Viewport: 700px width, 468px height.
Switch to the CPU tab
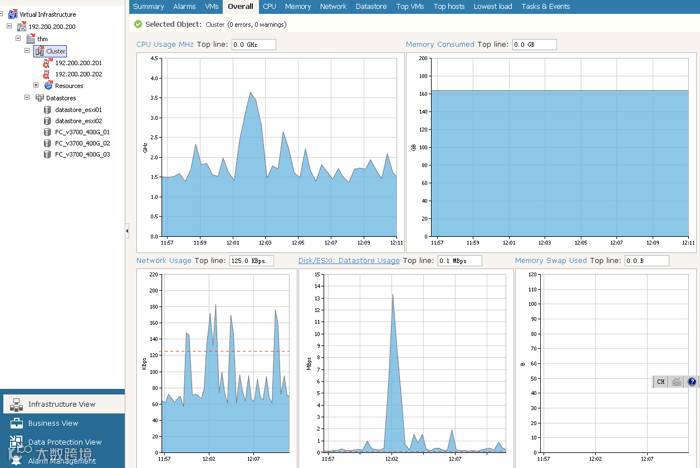pos(269,6)
